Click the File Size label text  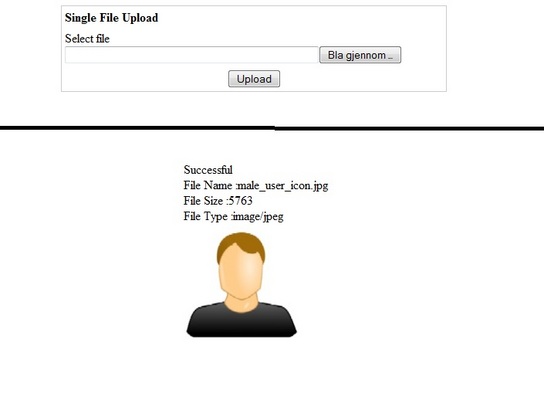203,201
